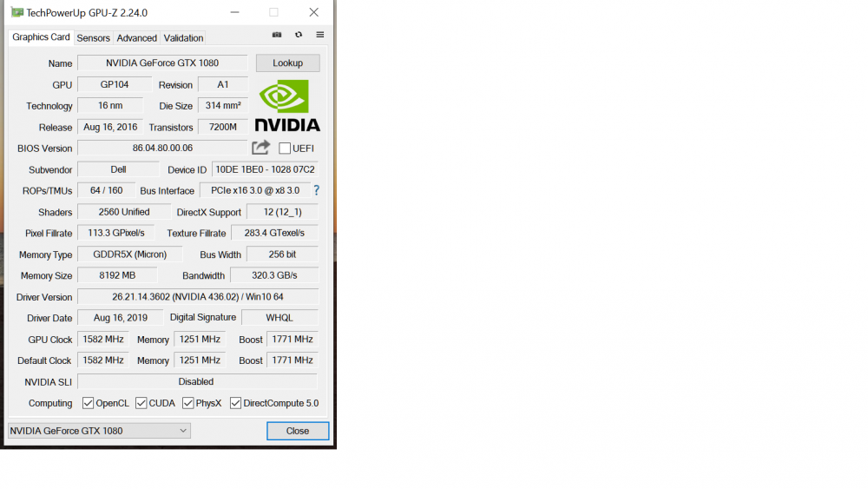Close the GPU-Z window with X
Viewport: 868px width, 489px height.
coord(314,12)
